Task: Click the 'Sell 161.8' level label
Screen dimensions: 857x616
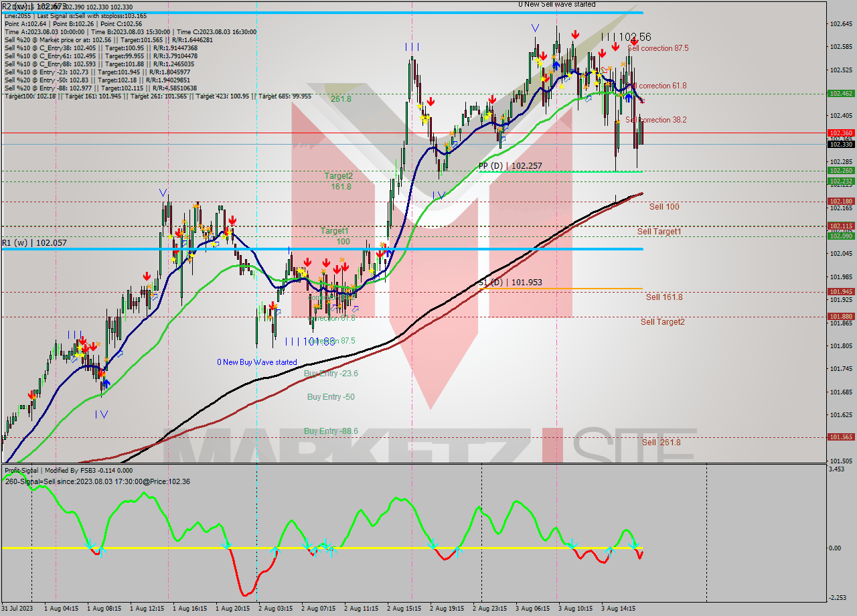Action: point(664,297)
